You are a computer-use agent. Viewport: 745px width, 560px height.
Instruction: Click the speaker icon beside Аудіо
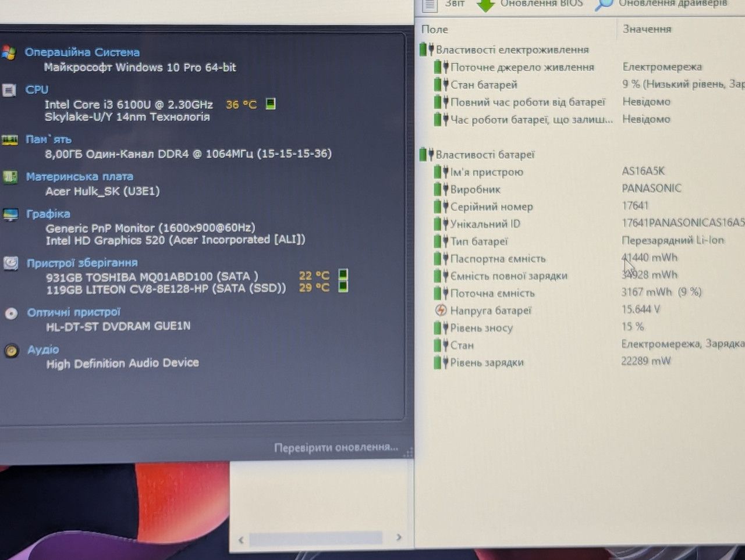(x=12, y=351)
